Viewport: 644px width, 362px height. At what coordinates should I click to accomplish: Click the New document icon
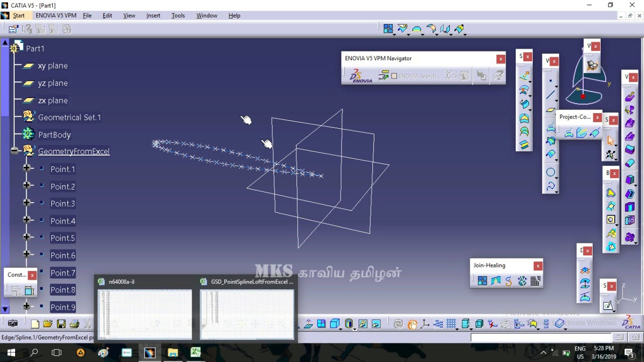pos(35,324)
